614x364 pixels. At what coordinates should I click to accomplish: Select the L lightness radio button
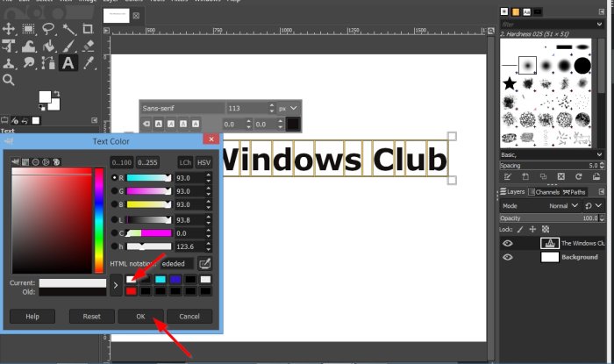click(114, 220)
